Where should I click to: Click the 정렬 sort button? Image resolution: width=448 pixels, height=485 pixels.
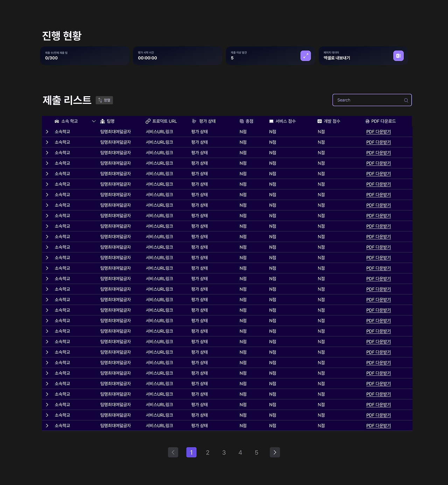[x=104, y=100]
